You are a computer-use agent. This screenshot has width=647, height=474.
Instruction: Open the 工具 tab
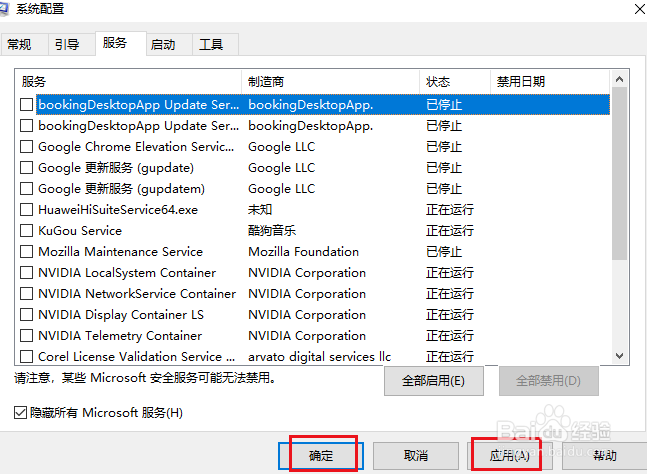[x=215, y=45]
